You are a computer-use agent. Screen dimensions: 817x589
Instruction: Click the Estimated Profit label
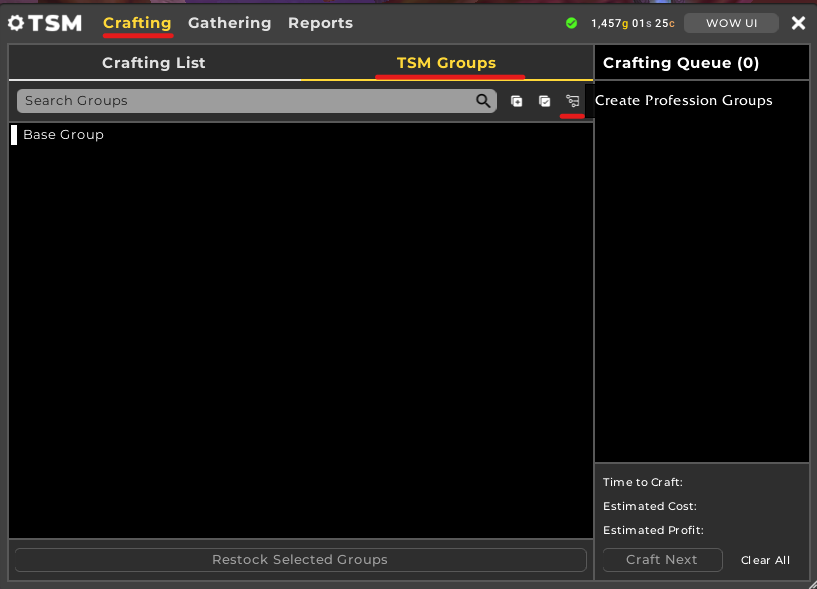653,530
